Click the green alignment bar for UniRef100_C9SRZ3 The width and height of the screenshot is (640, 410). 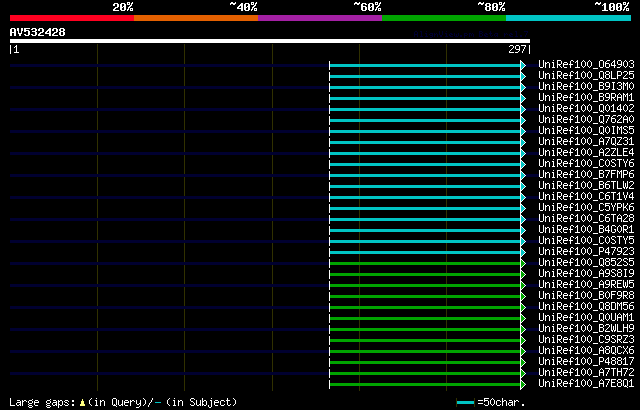click(x=425, y=341)
